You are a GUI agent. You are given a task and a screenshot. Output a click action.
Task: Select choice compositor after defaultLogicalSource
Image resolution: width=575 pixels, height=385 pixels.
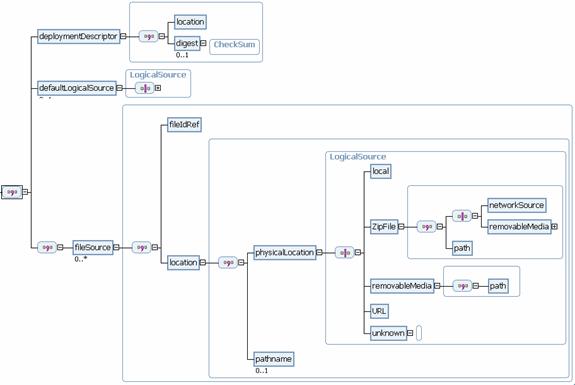pos(145,88)
